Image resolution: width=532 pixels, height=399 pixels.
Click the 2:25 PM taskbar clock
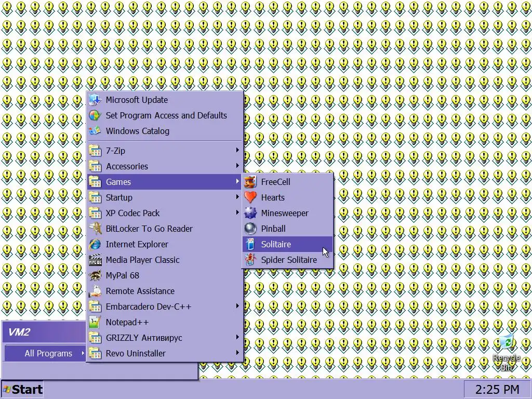(497, 390)
